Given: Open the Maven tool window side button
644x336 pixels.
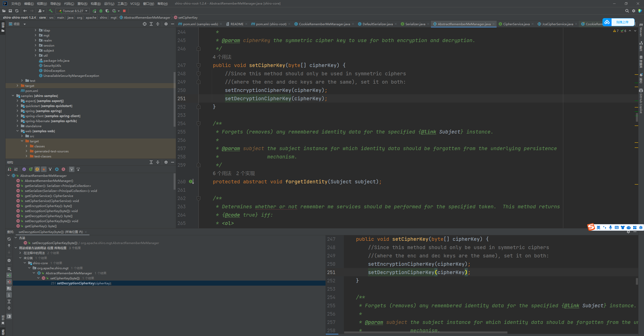Looking at the screenshot, I should pyautogui.click(x=641, y=30).
